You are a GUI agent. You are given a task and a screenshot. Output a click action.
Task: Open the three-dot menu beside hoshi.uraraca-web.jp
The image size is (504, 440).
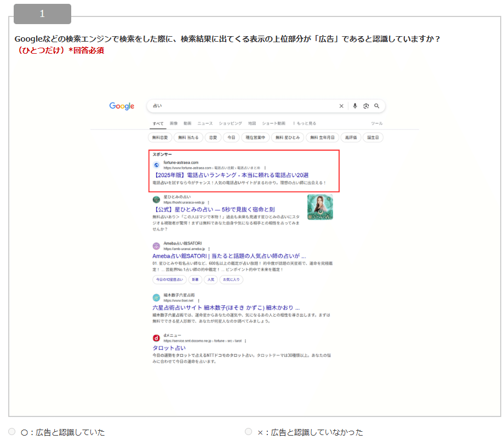[208, 203]
